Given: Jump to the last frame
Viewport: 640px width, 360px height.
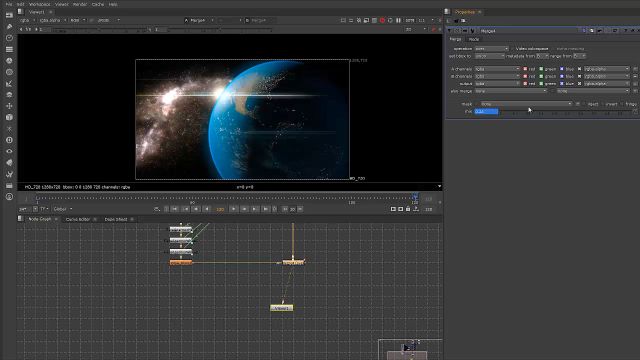Looking at the screenshot, I should pyautogui.click(x=265, y=209).
